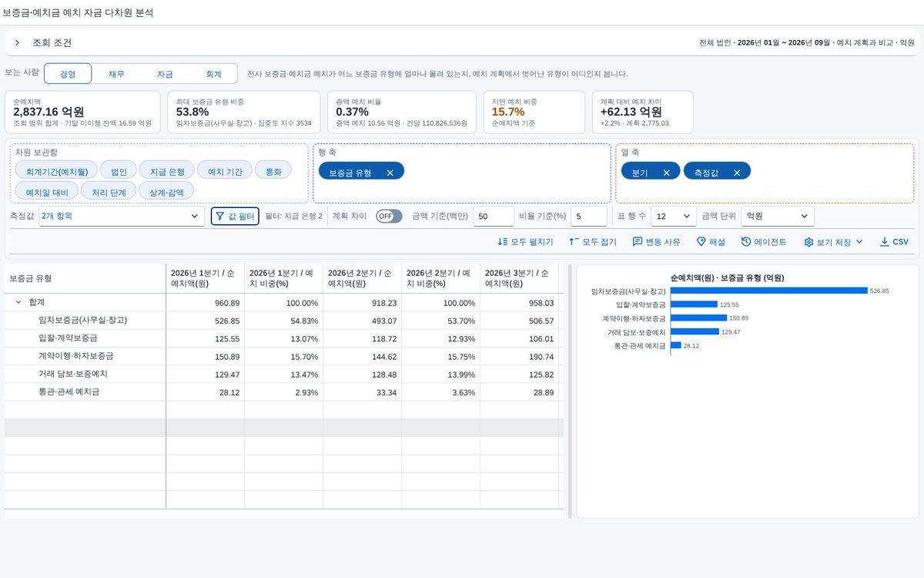Image resolution: width=924 pixels, height=578 pixels.
Task: Switch to 경영 viewer tab
Action: coord(68,74)
